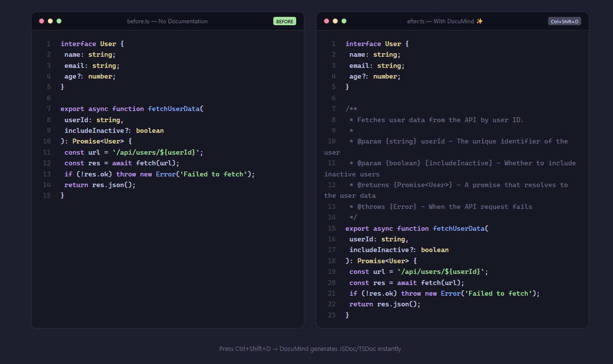The image size is (613, 364).
Task: Click 'return res.json();' line 14 in before.ts
Action: coord(100,185)
